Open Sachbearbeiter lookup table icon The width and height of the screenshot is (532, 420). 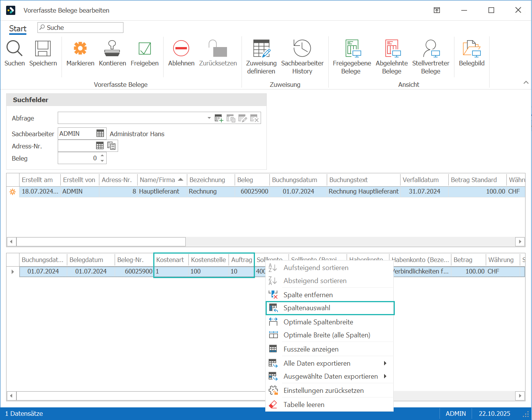coord(100,133)
